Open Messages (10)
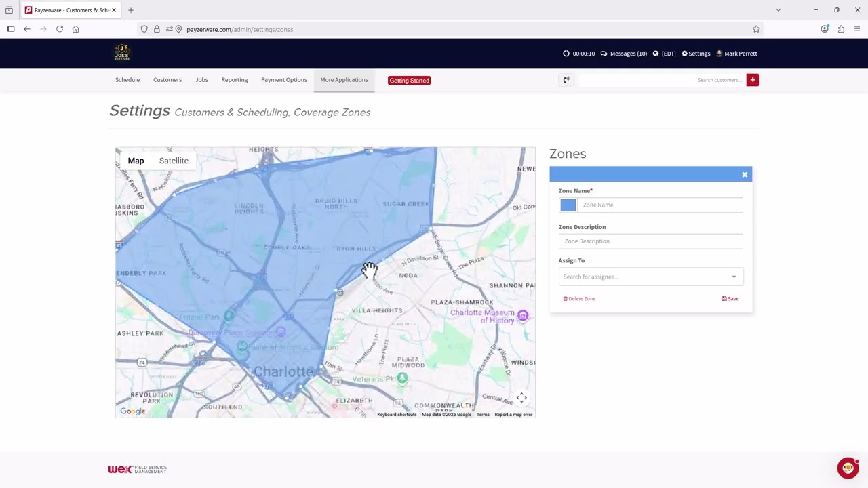The height and width of the screenshot is (488, 868). (x=624, y=54)
